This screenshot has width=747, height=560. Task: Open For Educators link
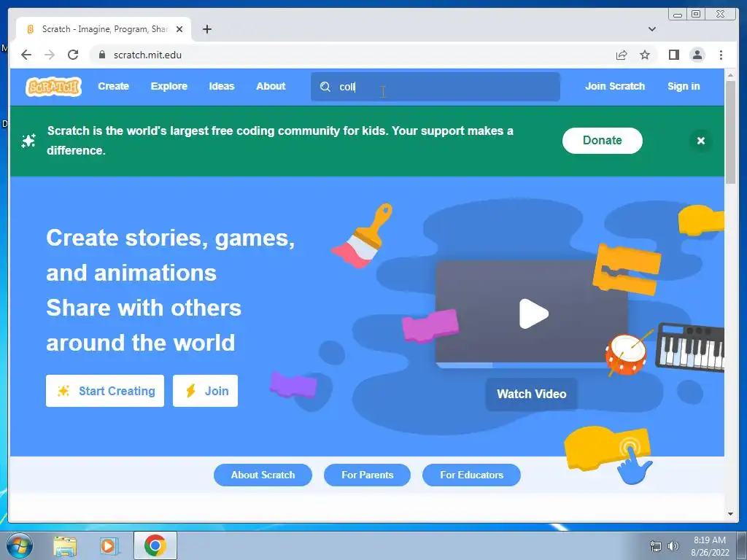coord(472,475)
